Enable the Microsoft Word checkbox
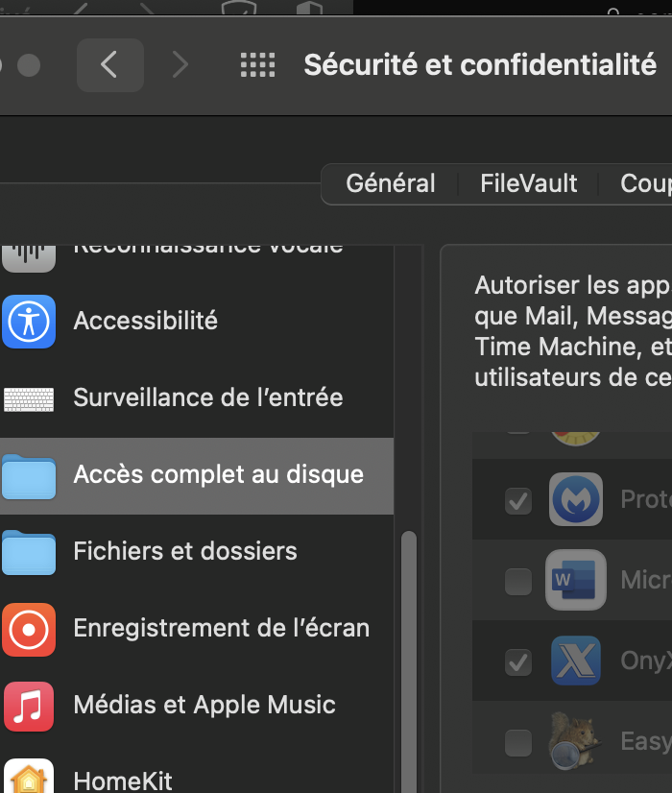Image resolution: width=672 pixels, height=793 pixels. (x=518, y=581)
